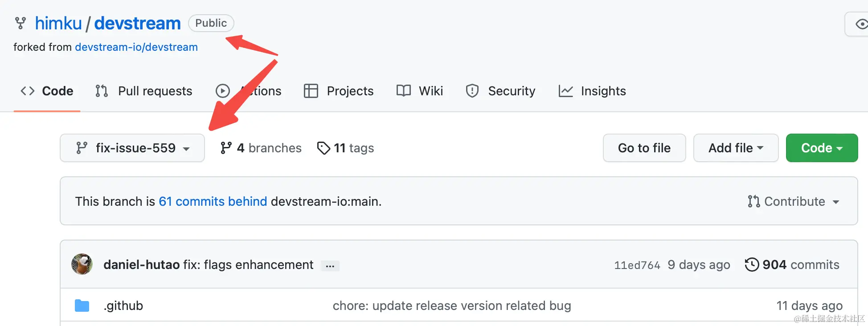Expand the commit message ellipsis button
The width and height of the screenshot is (868, 326).
330,266
